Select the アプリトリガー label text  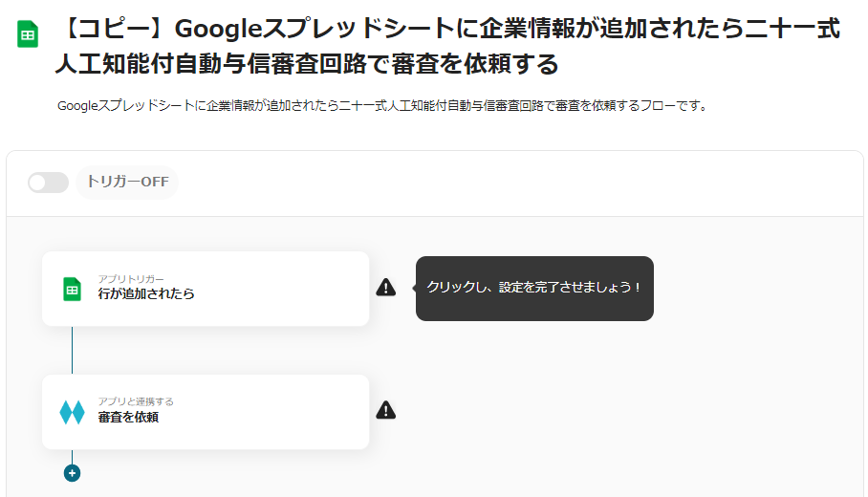coord(131,279)
